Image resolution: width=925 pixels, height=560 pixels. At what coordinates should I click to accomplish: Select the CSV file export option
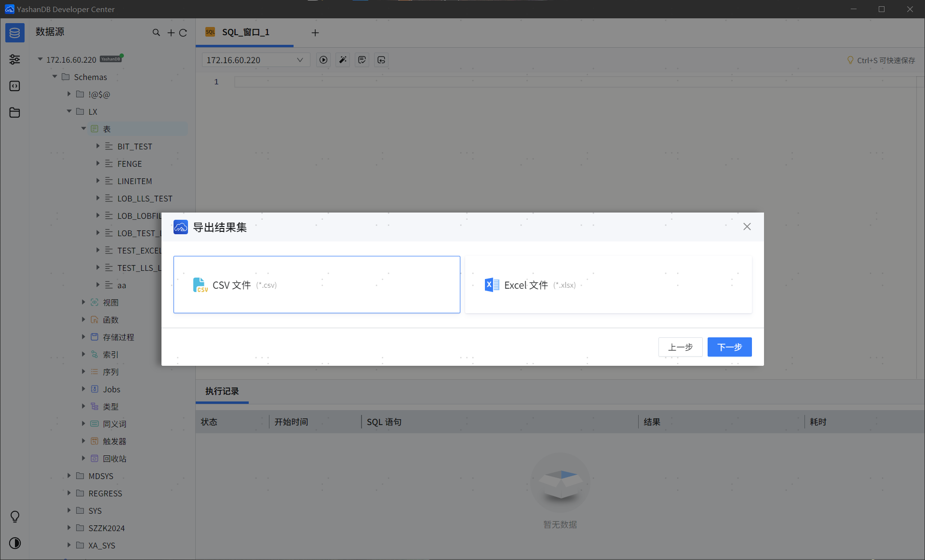point(317,284)
